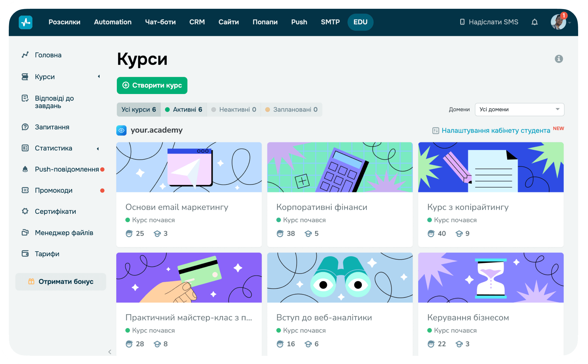Click the Тарифи wallet icon
The width and height of the screenshot is (588, 364).
tap(25, 254)
